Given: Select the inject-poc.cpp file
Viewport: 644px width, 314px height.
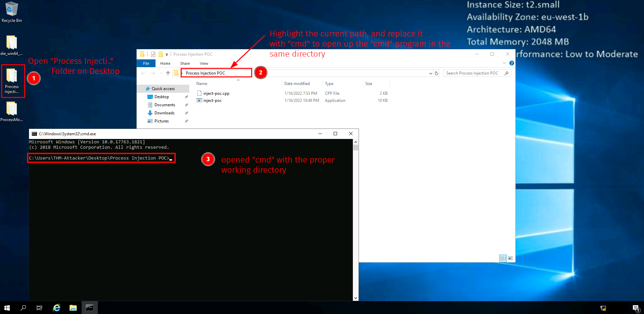Looking at the screenshot, I should 216,93.
